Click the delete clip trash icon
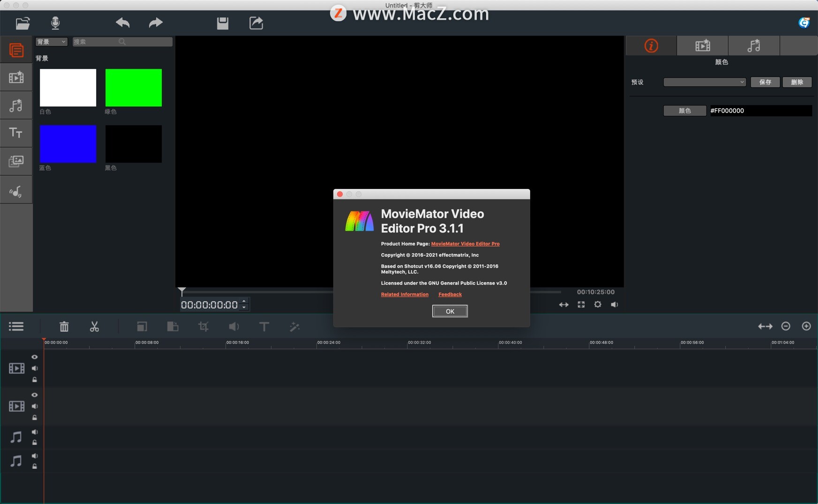This screenshot has width=818, height=504. coord(64,326)
